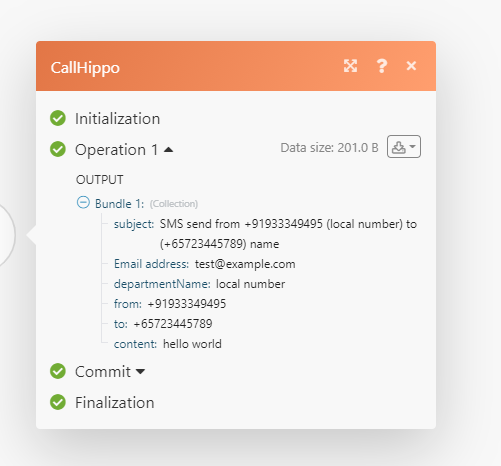Expand the CallHippo panel to fullscreen
Screen dimensions: 501x466
click(x=350, y=66)
